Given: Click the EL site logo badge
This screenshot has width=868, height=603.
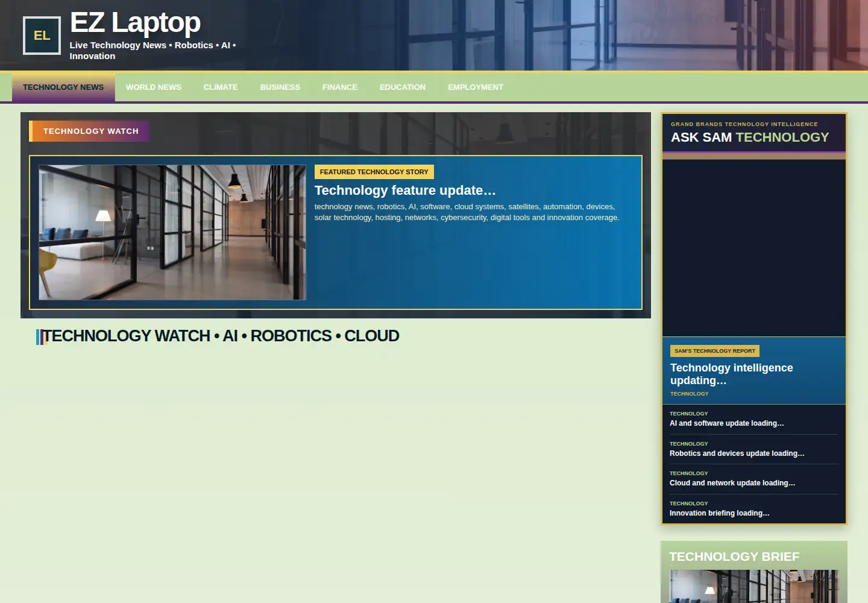Looking at the screenshot, I should 42,36.
